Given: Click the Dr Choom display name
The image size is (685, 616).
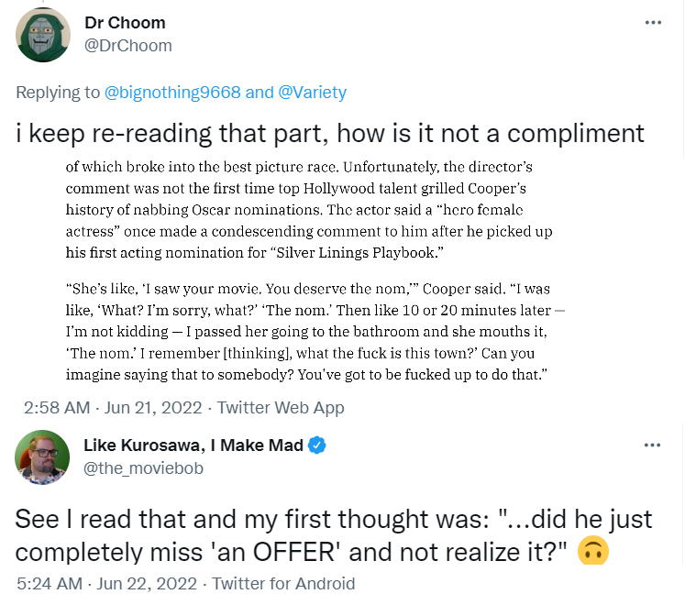Looking at the screenshot, I should pos(125,23).
